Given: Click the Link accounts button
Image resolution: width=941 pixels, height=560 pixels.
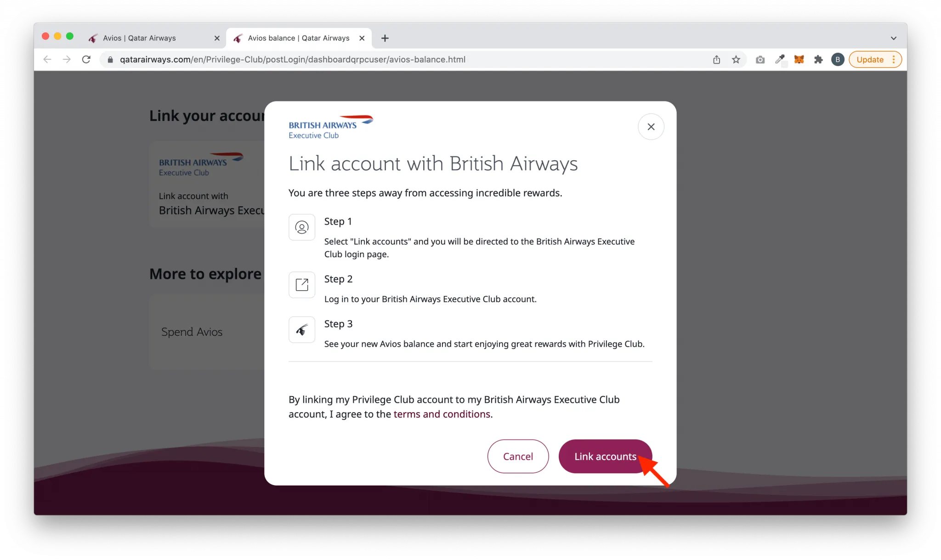Looking at the screenshot, I should (x=605, y=456).
